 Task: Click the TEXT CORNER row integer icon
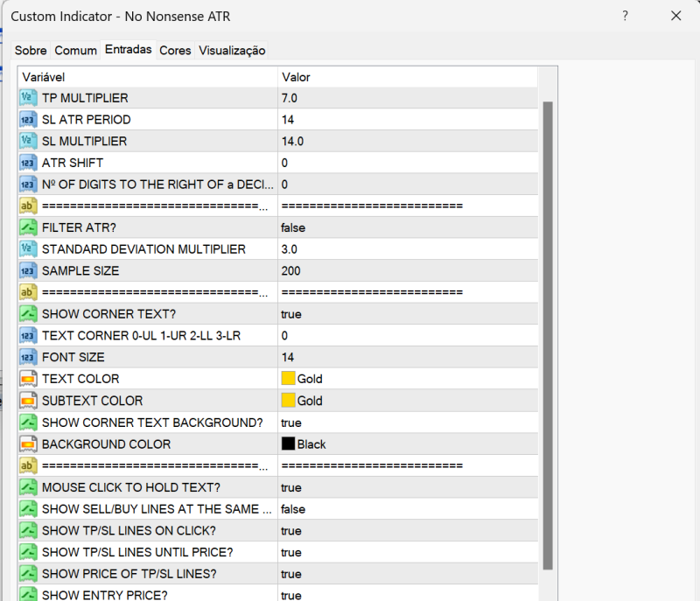pos(28,336)
